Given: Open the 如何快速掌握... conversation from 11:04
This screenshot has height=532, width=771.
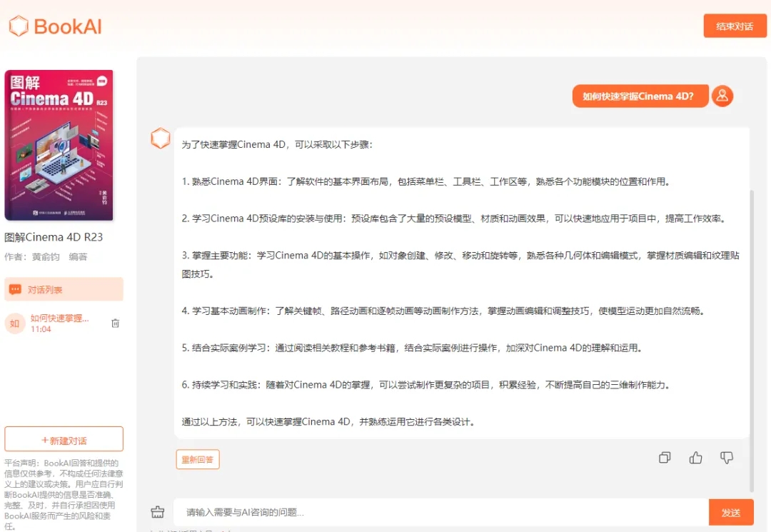Looking at the screenshot, I should click(x=60, y=318).
